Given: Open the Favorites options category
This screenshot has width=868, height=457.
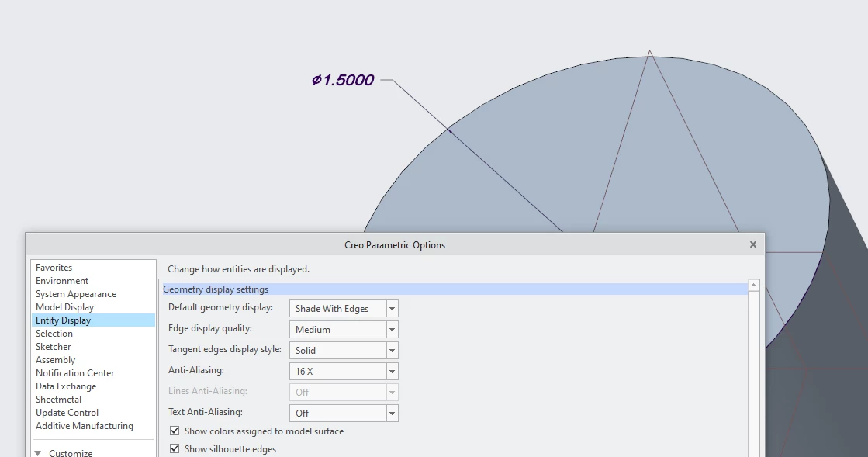Looking at the screenshot, I should 54,268.
